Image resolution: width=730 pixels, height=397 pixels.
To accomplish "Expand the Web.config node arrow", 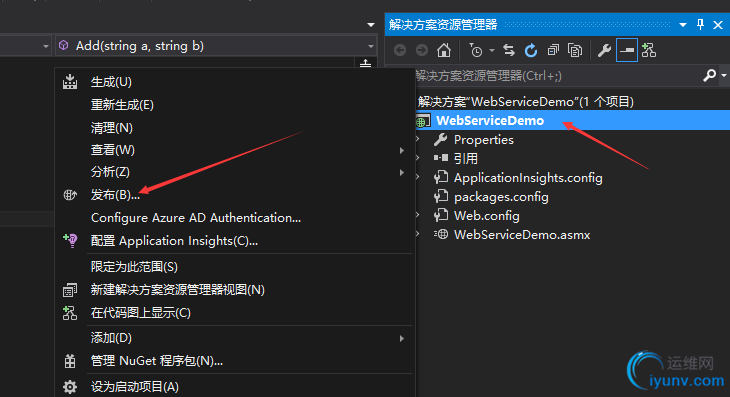I will (x=418, y=215).
